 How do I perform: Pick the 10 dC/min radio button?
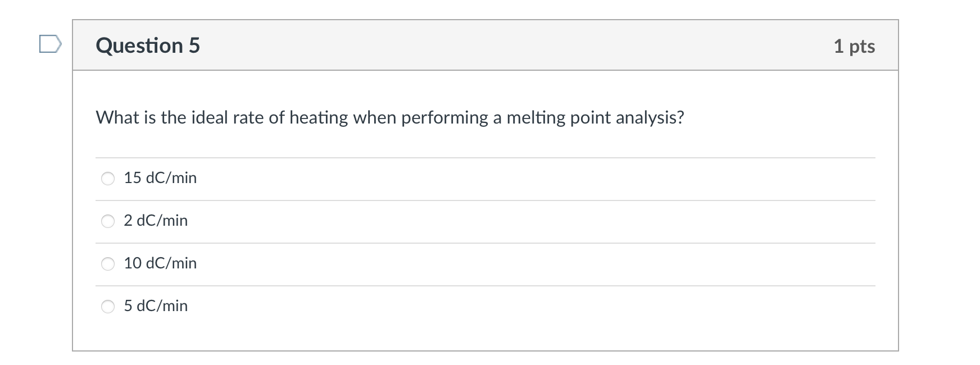[x=108, y=264]
